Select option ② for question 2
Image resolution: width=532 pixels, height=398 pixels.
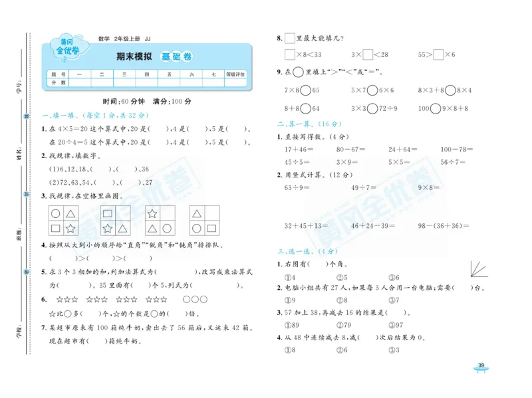(x=341, y=300)
